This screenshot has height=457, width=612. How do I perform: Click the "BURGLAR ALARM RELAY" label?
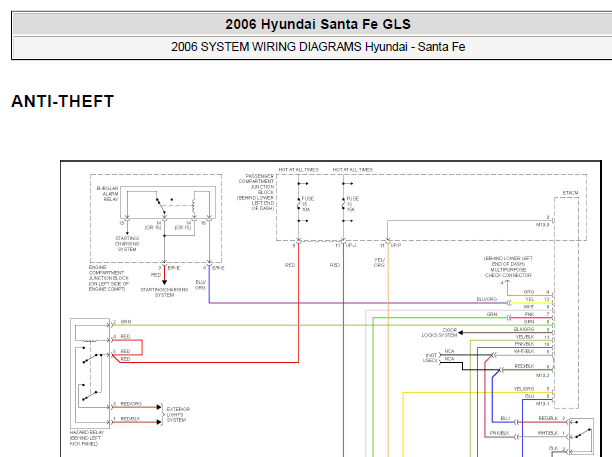pyautogui.click(x=107, y=194)
